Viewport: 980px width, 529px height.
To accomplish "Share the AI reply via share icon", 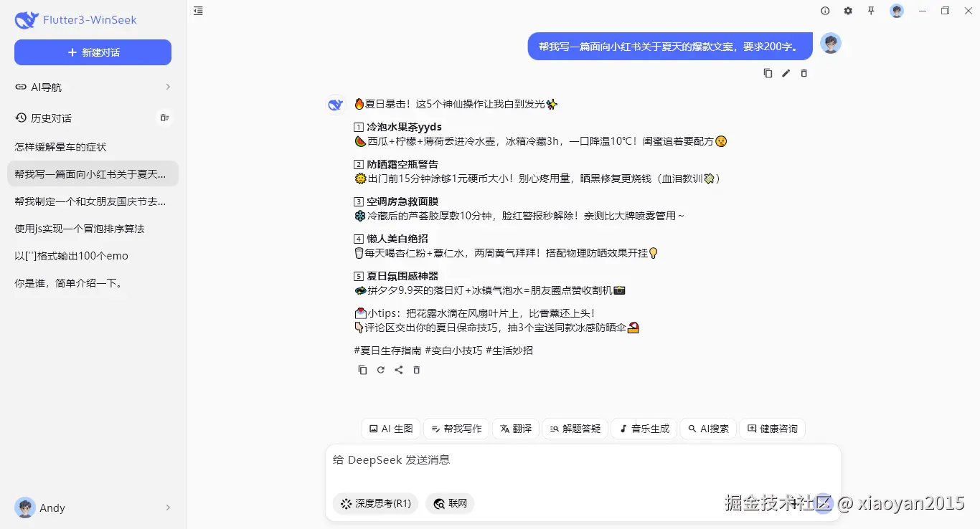I will pos(398,369).
